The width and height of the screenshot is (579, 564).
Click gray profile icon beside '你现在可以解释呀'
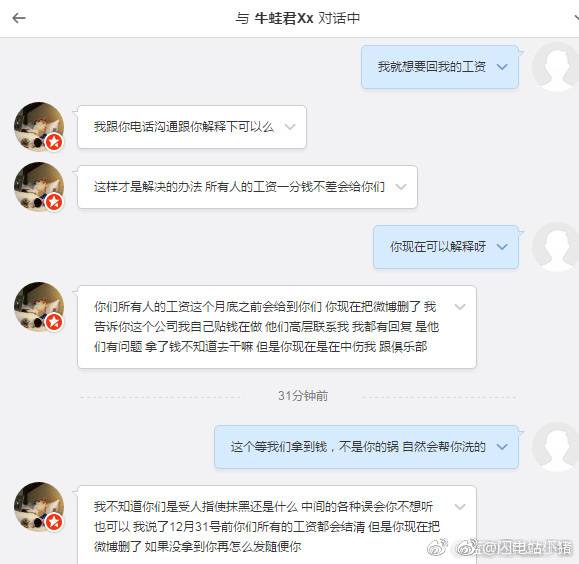tap(556, 247)
